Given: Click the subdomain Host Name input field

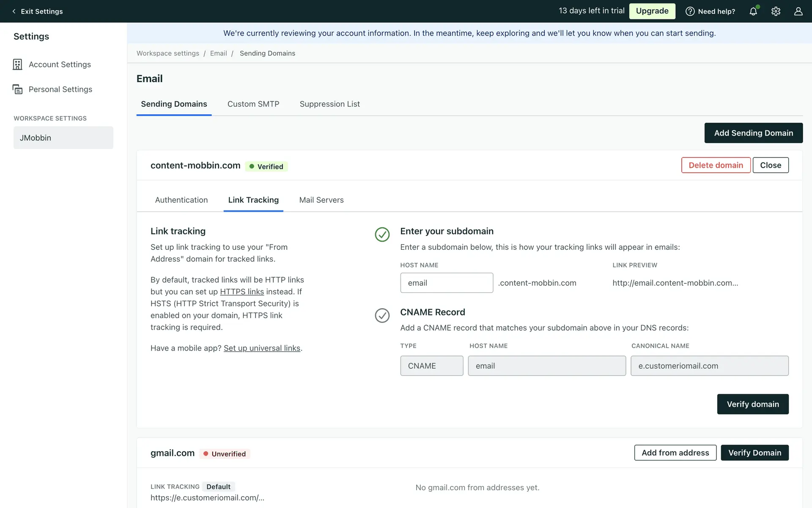Looking at the screenshot, I should pos(447,283).
